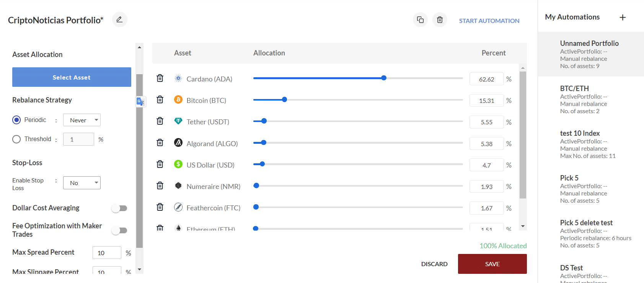Enable Dollar Cost Averaging toggle
The image size is (644, 283).
[119, 208]
